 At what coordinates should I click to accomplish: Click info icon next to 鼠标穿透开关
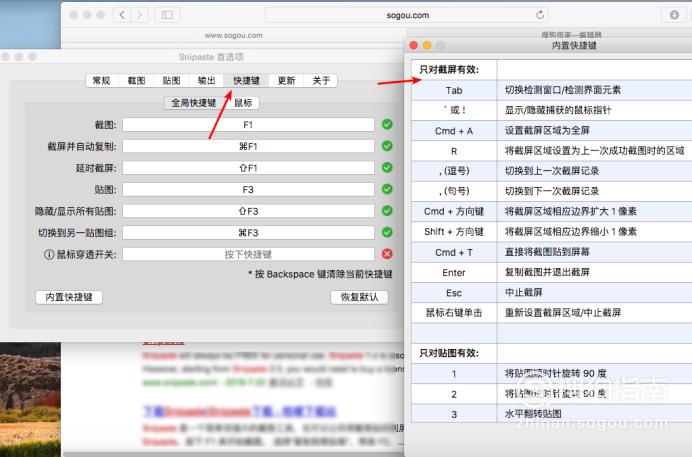49,255
